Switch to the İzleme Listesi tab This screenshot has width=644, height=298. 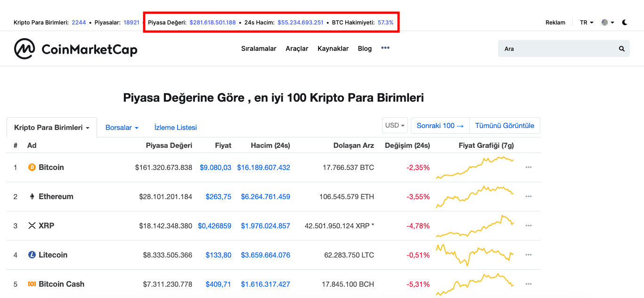tap(176, 128)
